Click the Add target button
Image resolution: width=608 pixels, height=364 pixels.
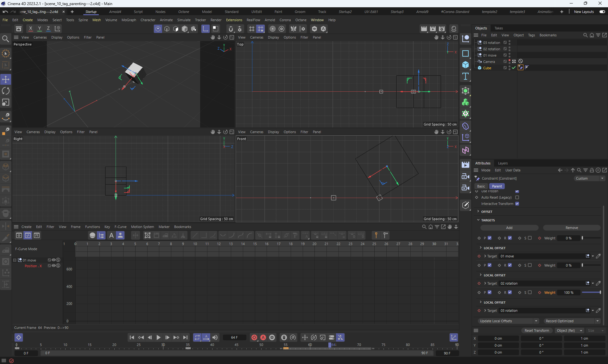coord(509,228)
